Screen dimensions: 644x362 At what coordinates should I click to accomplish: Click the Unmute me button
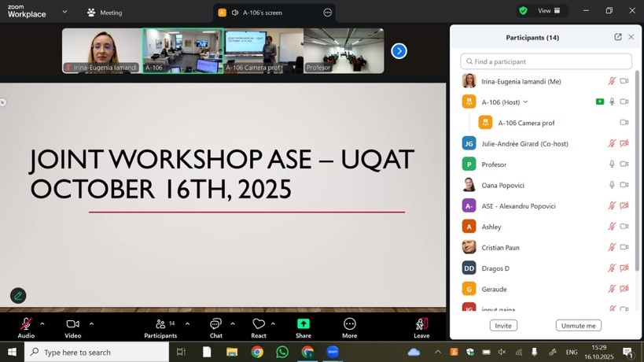point(578,326)
